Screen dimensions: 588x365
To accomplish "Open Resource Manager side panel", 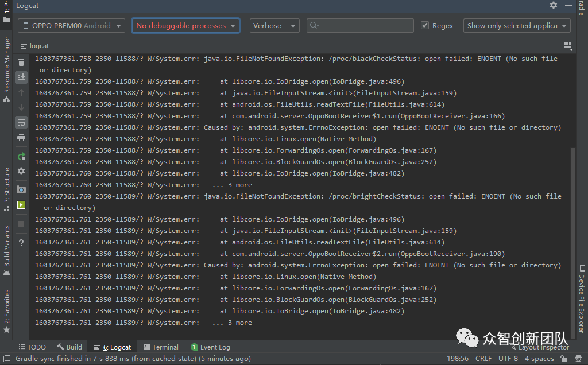I will (7, 69).
